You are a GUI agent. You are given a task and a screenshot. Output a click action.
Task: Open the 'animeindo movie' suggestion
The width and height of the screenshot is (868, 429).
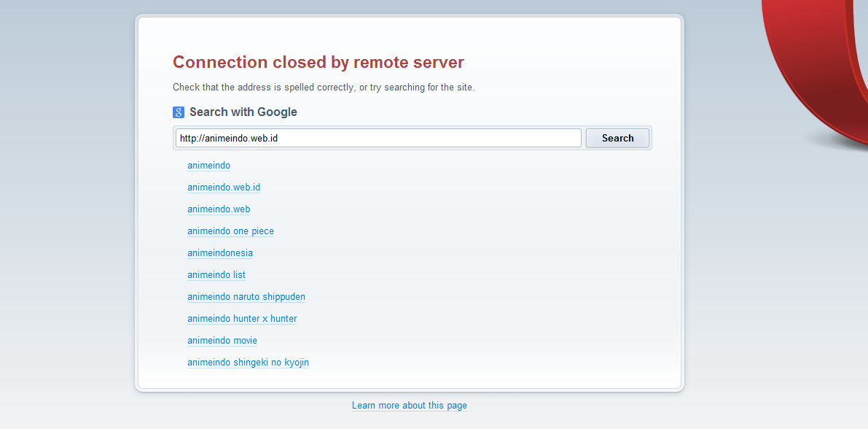[222, 340]
